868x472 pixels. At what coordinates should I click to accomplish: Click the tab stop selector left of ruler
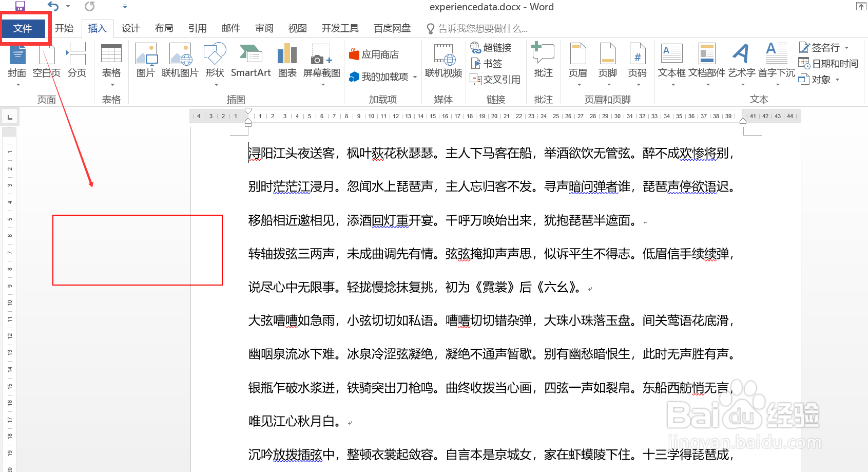click(10, 117)
